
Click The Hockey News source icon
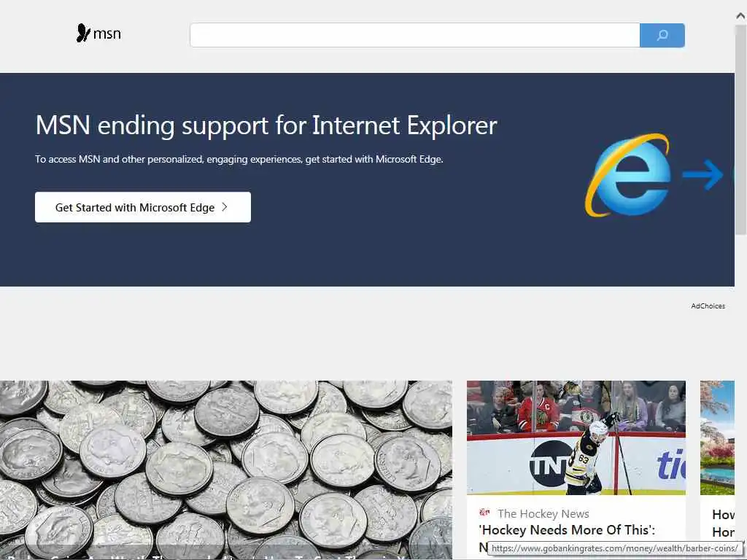click(484, 513)
